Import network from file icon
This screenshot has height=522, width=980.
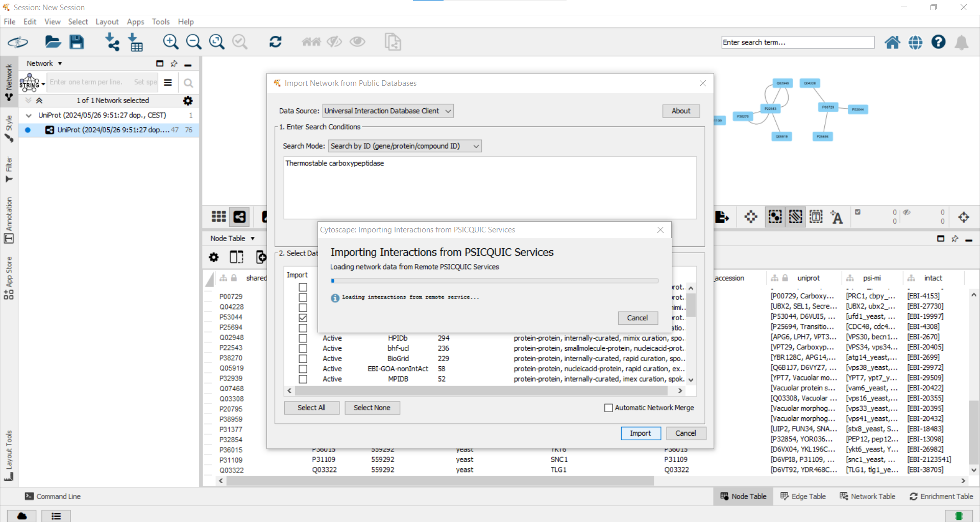click(x=112, y=42)
